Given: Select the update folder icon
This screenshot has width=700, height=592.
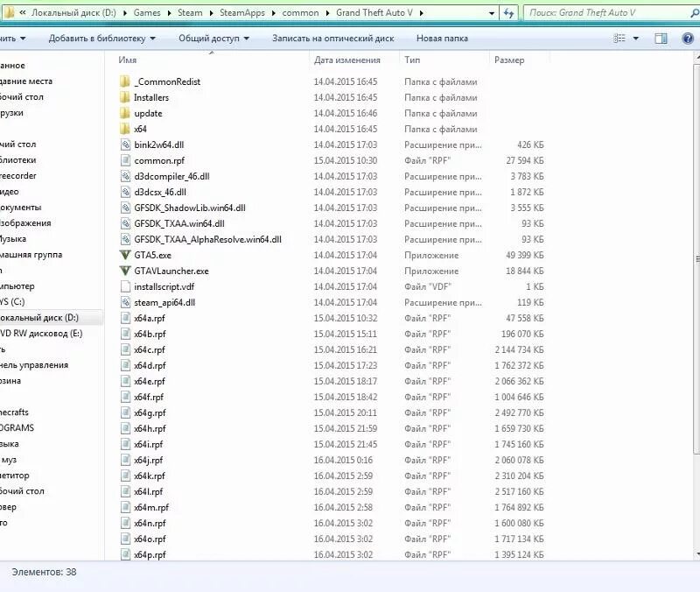Looking at the screenshot, I should (x=125, y=113).
